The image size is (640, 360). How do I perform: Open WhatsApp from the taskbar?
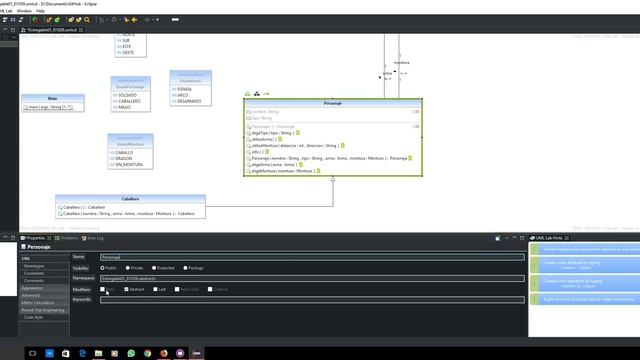pyautogui.click(x=131, y=353)
